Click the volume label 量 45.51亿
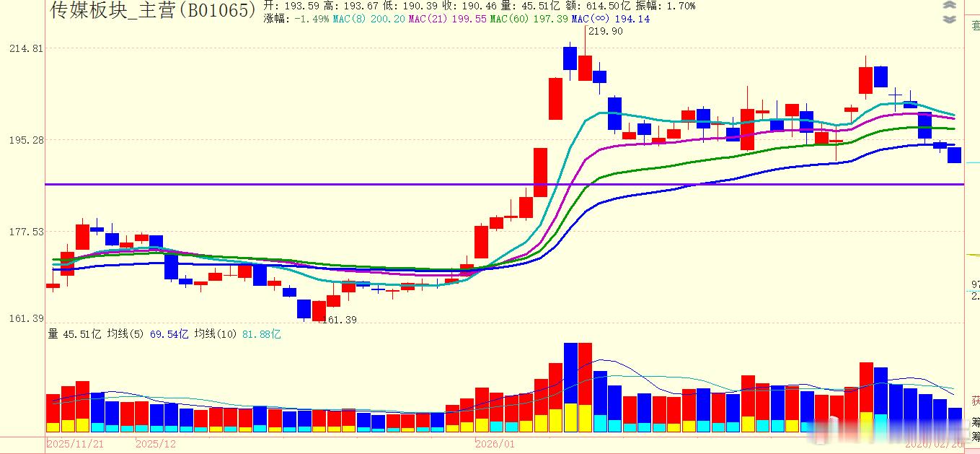The height and width of the screenshot is (454, 980). (x=74, y=334)
